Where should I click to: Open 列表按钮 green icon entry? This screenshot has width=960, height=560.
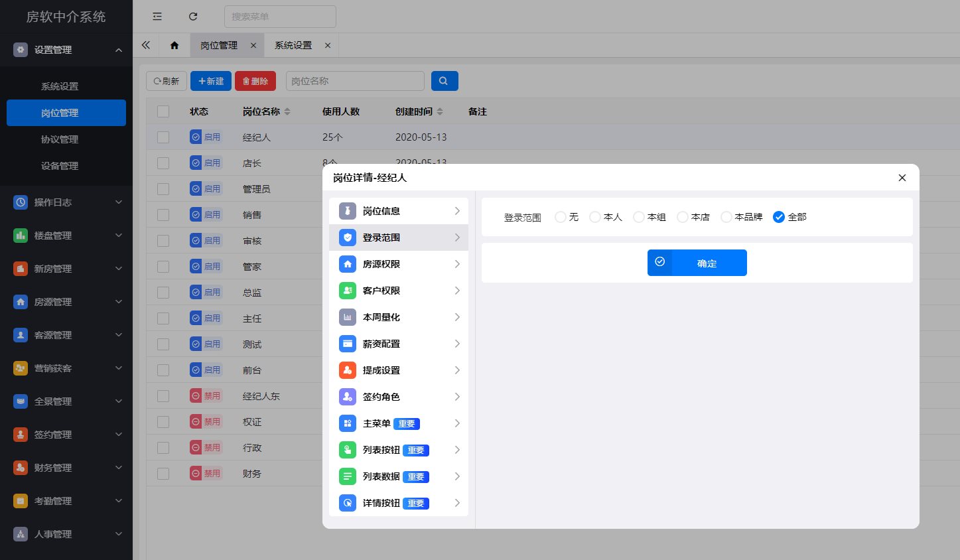[348, 450]
